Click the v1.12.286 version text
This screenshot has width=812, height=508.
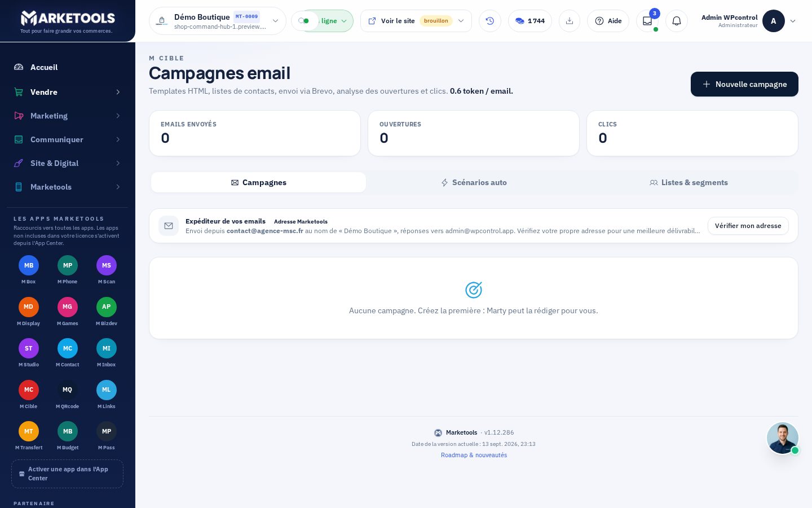coord(499,432)
